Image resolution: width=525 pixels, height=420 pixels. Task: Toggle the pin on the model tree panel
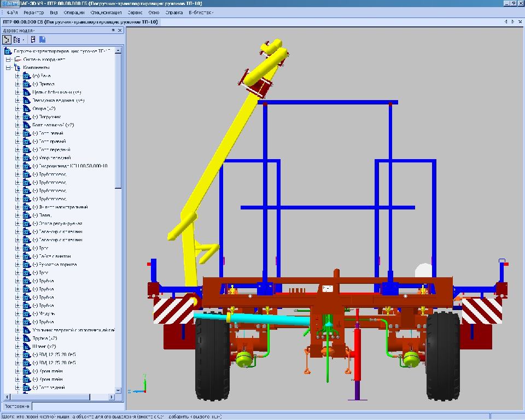(113, 31)
